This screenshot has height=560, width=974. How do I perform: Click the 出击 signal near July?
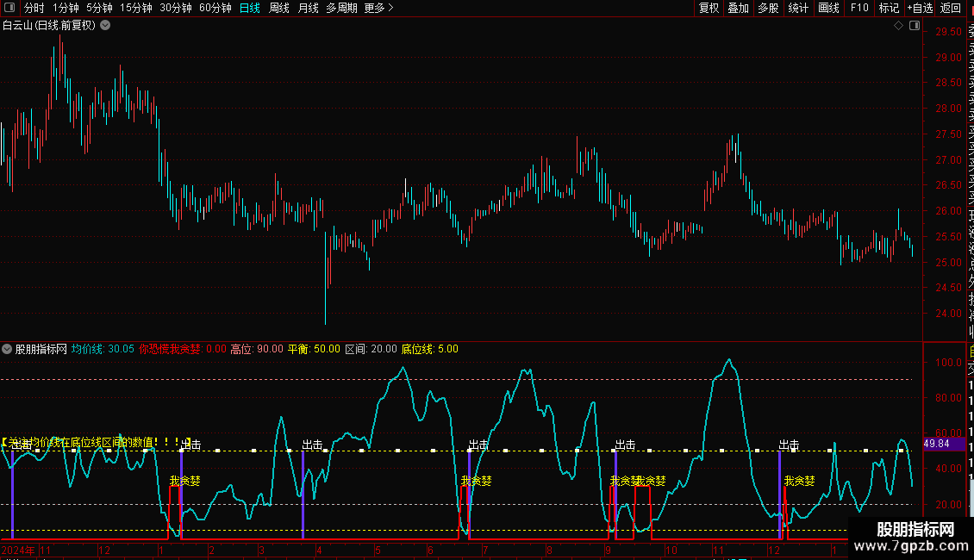coord(478,445)
